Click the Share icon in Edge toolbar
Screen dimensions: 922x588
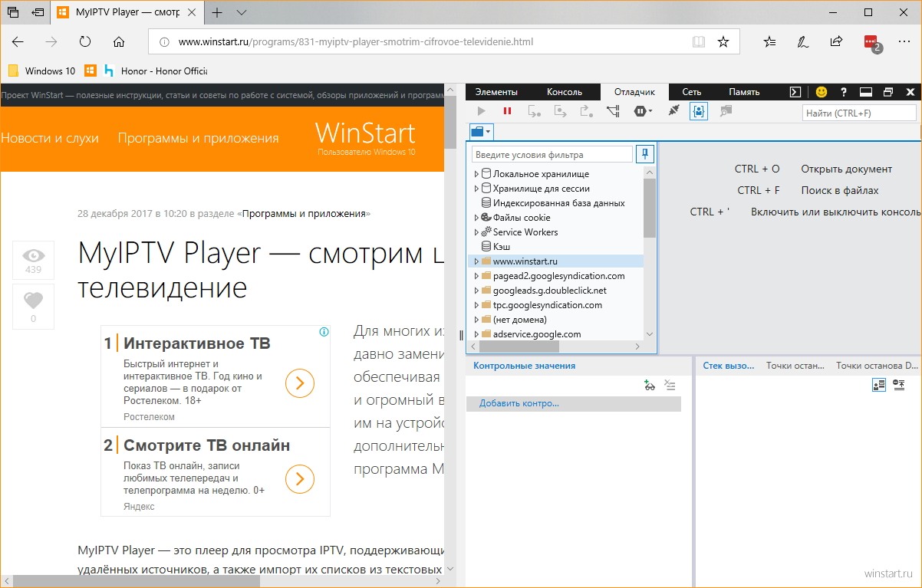(x=836, y=42)
